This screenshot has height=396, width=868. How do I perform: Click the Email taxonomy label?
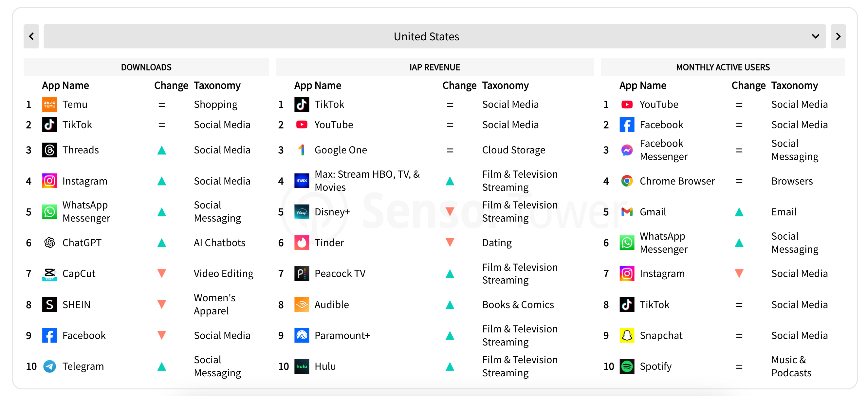pos(784,212)
